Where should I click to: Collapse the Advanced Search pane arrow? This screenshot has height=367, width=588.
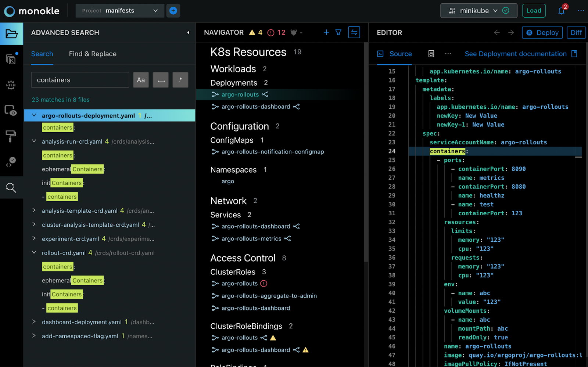[188, 33]
